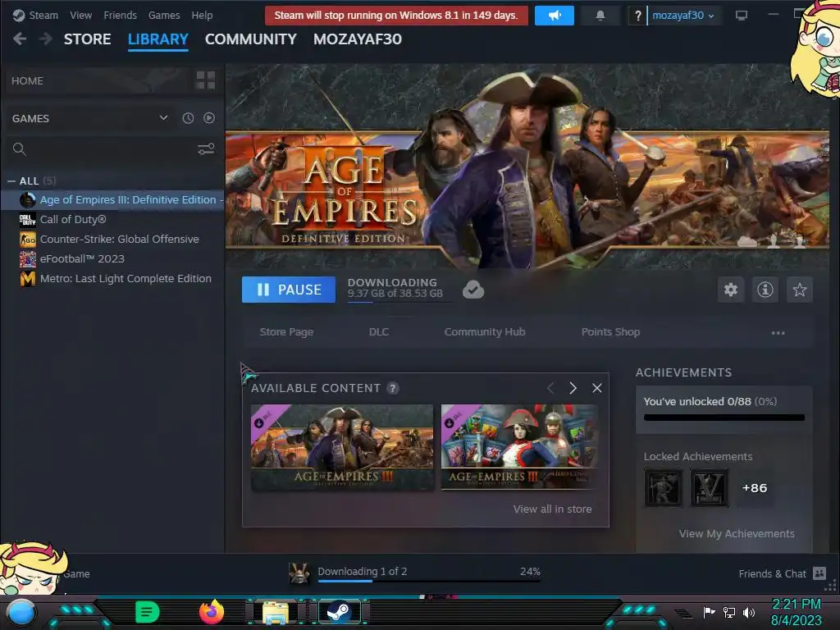The image size is (840, 630).
Task: Dismiss the Available Content panel
Action: tap(597, 388)
